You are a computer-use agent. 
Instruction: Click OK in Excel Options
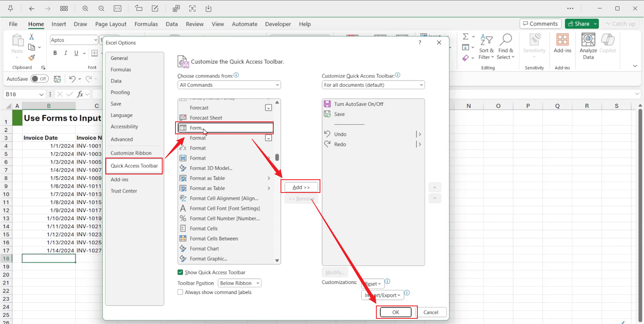point(396,312)
